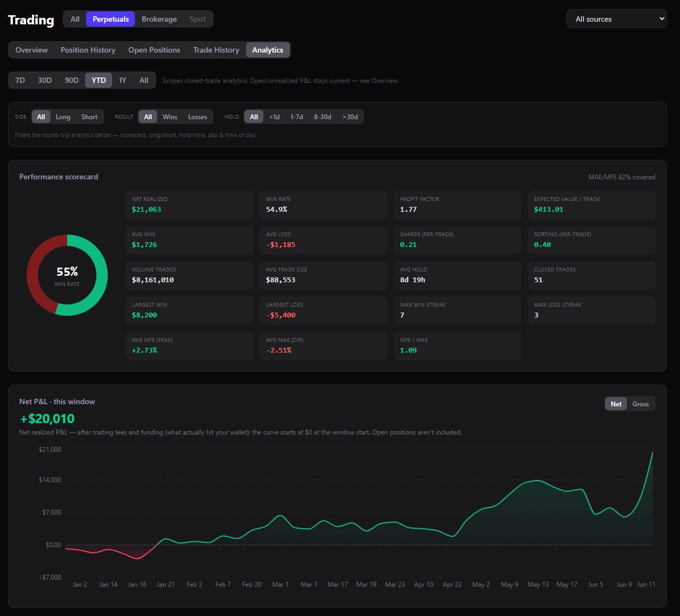Filter hold time over 30d
680x616 pixels.
350,117
